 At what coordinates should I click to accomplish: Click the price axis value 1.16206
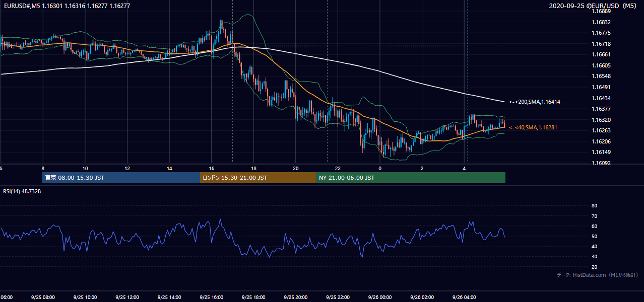point(601,141)
